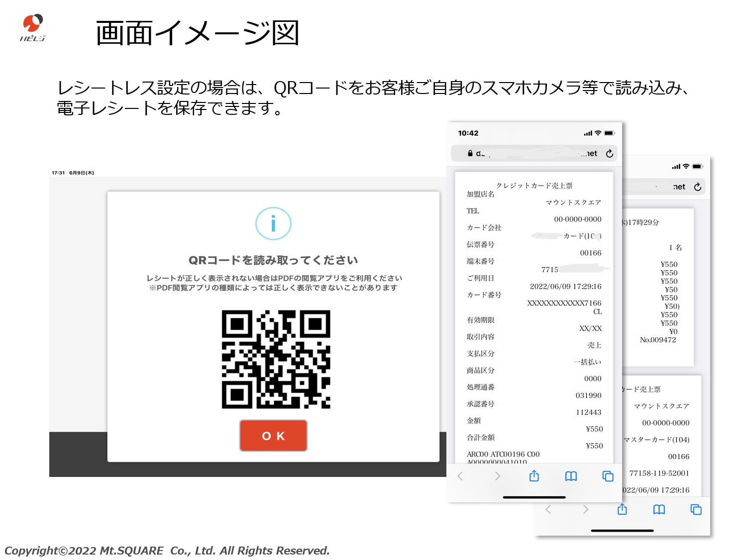
Task: Click "No.009472" on the rear phone receipt
Action: (658, 340)
